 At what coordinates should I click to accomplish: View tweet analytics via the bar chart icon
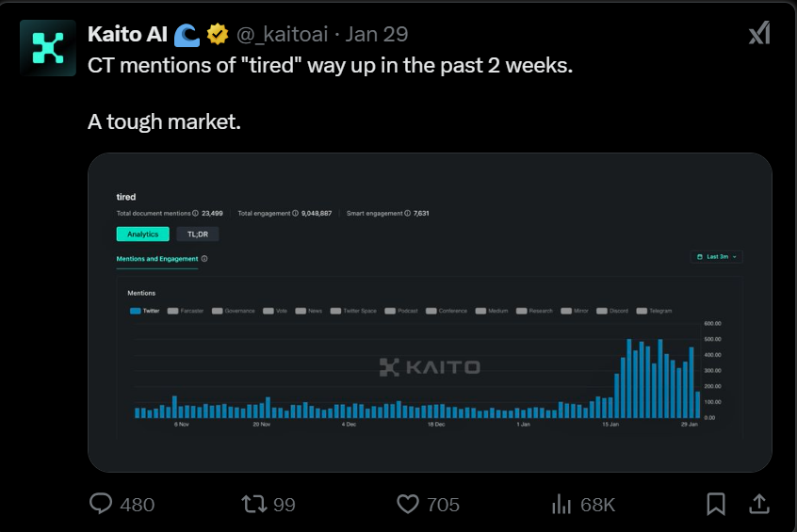tap(561, 504)
